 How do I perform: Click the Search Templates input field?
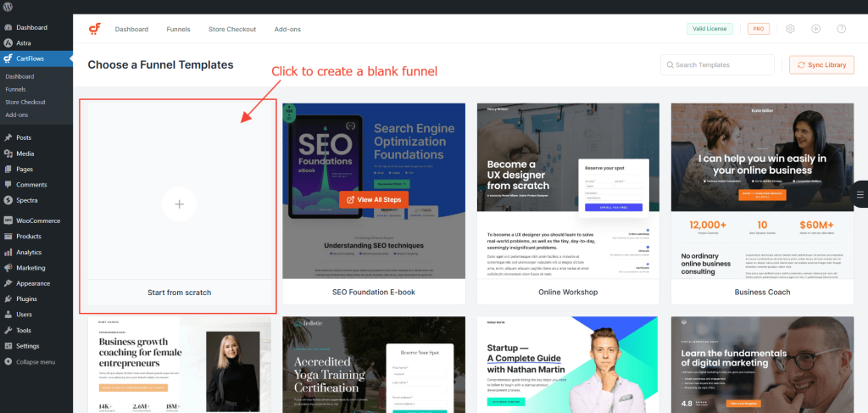point(717,65)
